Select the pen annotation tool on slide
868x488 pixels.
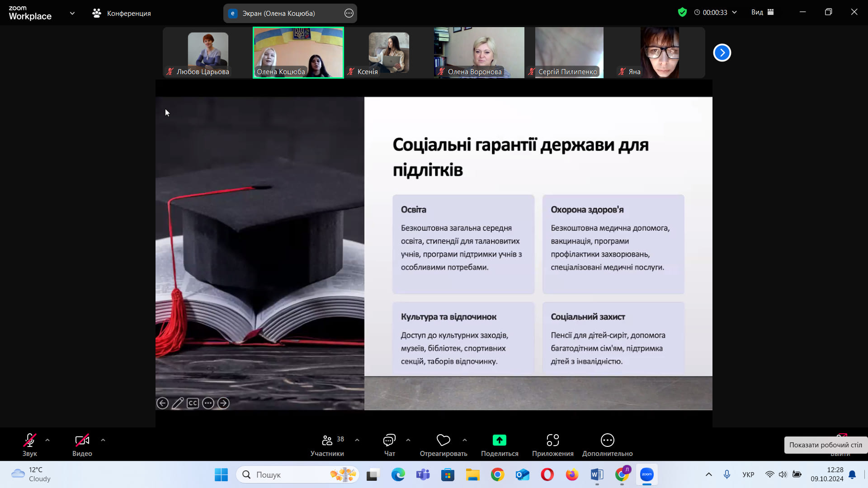click(x=178, y=403)
